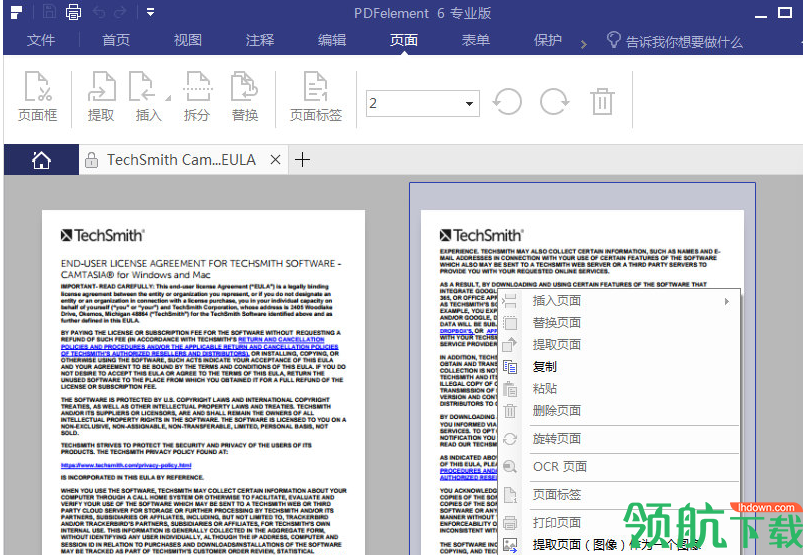The width and height of the screenshot is (803, 555).
Task: Click the Replace (替换) pages tool
Action: 245,97
